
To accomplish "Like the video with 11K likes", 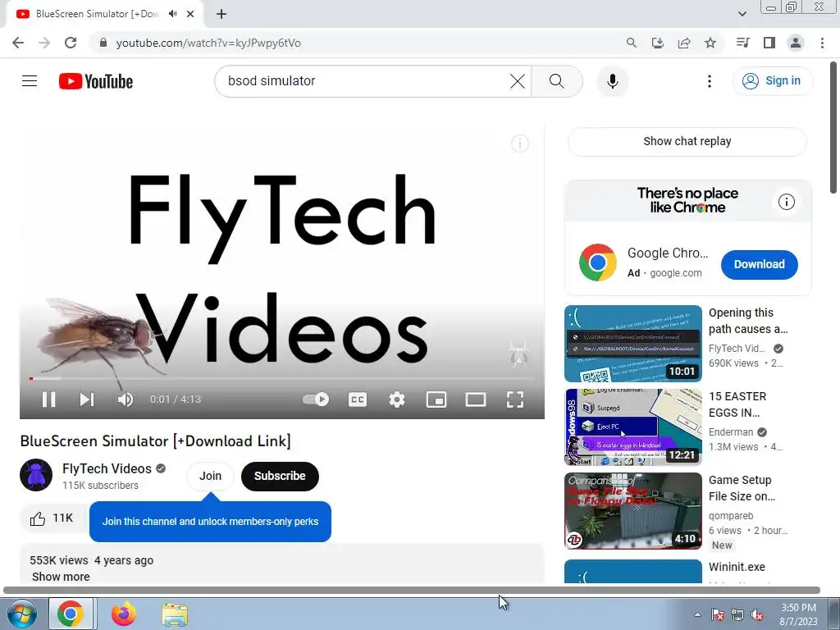I will 52,518.
